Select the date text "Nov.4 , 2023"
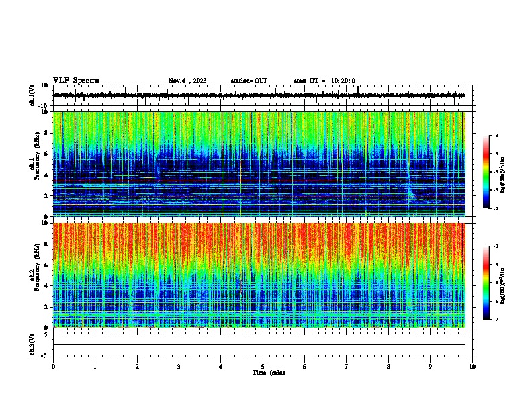Viewport: 532px width, 411px height. pyautogui.click(x=187, y=81)
